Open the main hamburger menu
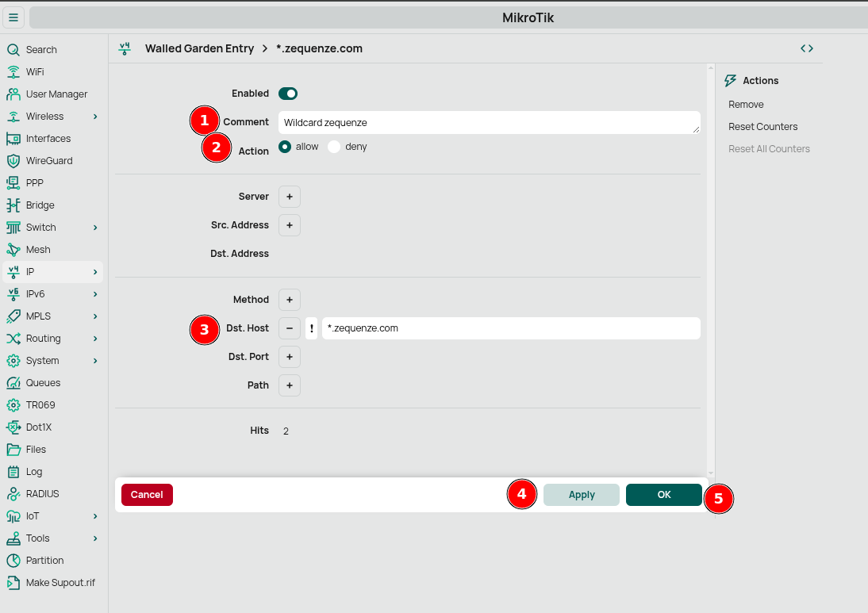 tap(13, 17)
